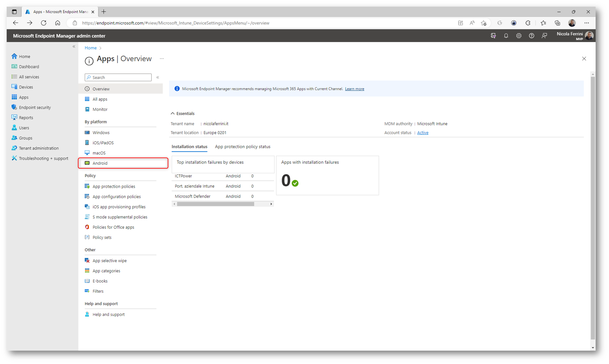Refresh the browser page

tap(44, 23)
